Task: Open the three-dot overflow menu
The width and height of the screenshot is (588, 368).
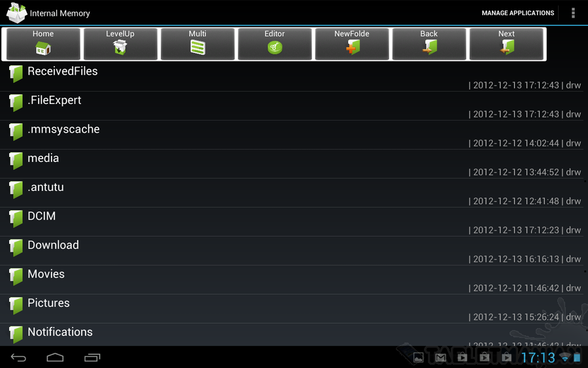Action: click(x=573, y=13)
